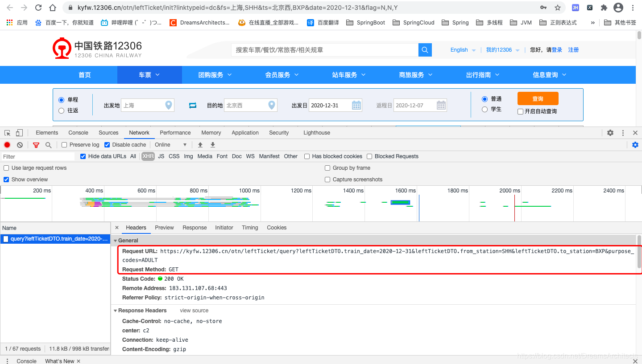This screenshot has height=364, width=642.
Task: Toggle Preserve log checkbox
Action: point(64,145)
